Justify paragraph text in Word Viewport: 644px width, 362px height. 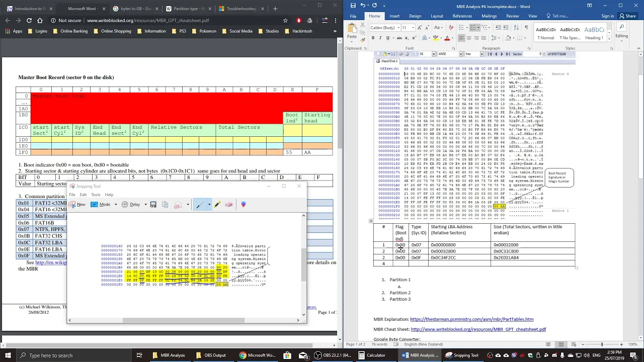[484, 38]
